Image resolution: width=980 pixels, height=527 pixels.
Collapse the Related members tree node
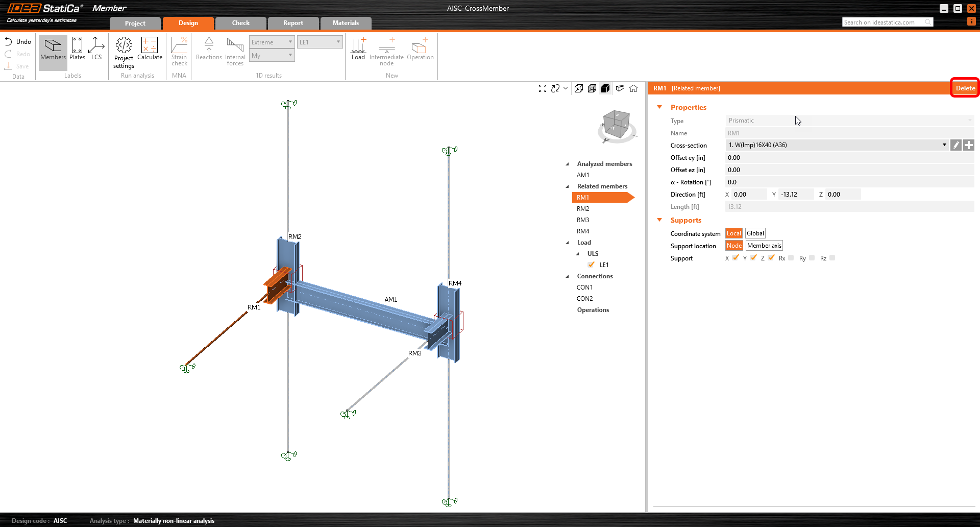pos(568,186)
